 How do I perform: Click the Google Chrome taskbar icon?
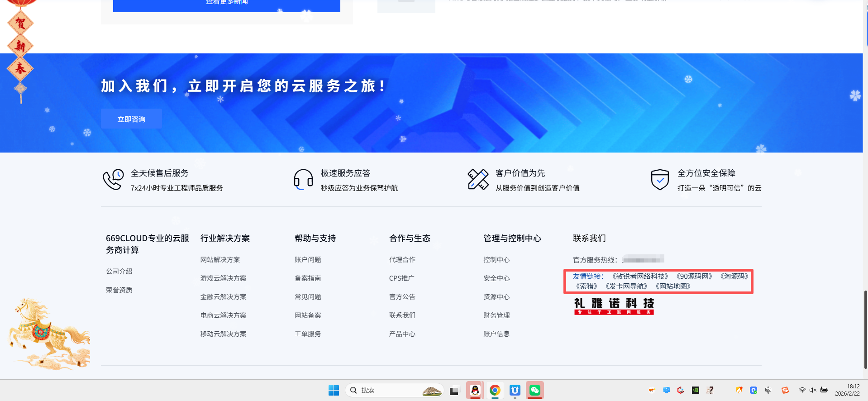495,390
